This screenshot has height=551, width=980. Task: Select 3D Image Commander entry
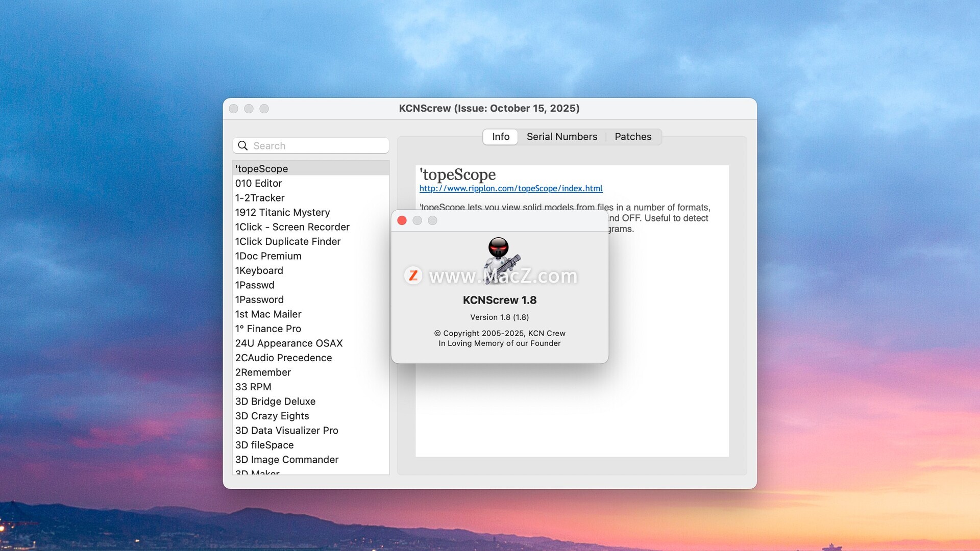point(286,460)
